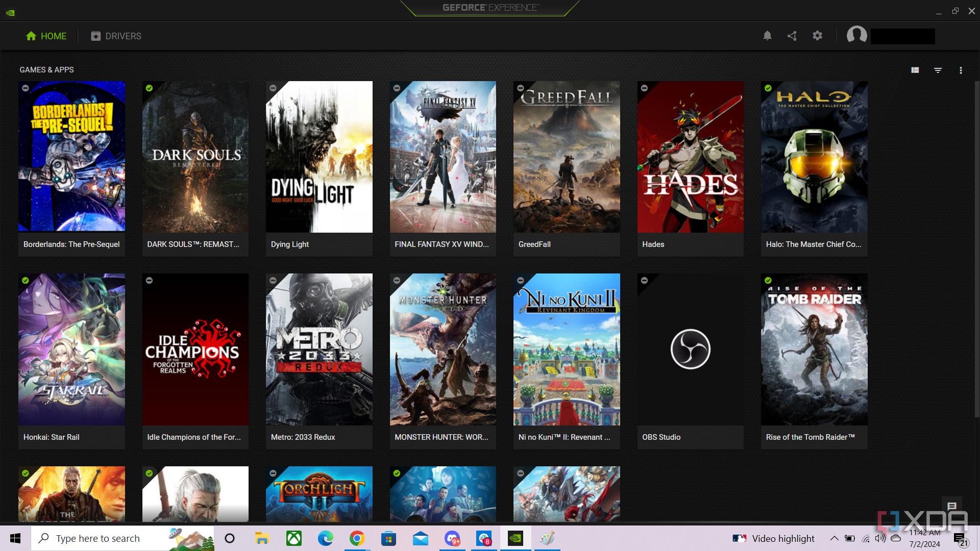The image size is (980, 551).
Task: Click the optimized checkmark on Halo
Action: [768, 88]
